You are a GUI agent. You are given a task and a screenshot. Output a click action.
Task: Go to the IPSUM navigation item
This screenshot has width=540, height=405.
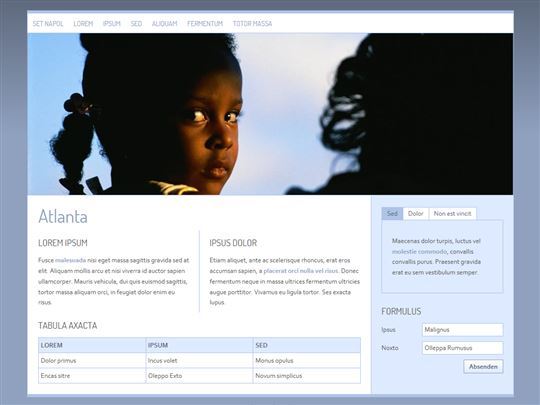[x=112, y=23]
